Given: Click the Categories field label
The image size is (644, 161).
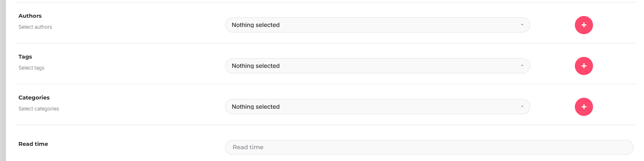Looking at the screenshot, I should 34,97.
